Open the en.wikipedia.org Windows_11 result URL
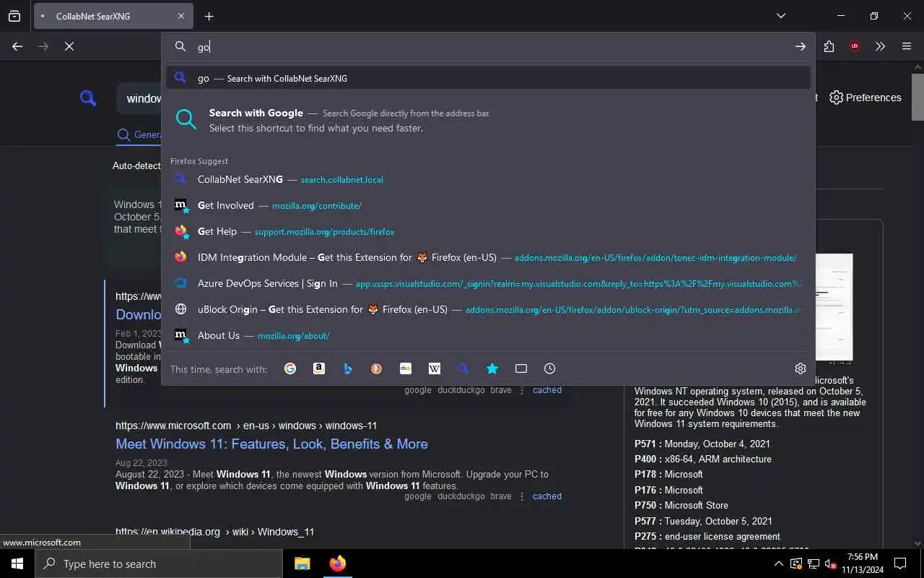The image size is (924, 578). (x=214, y=532)
